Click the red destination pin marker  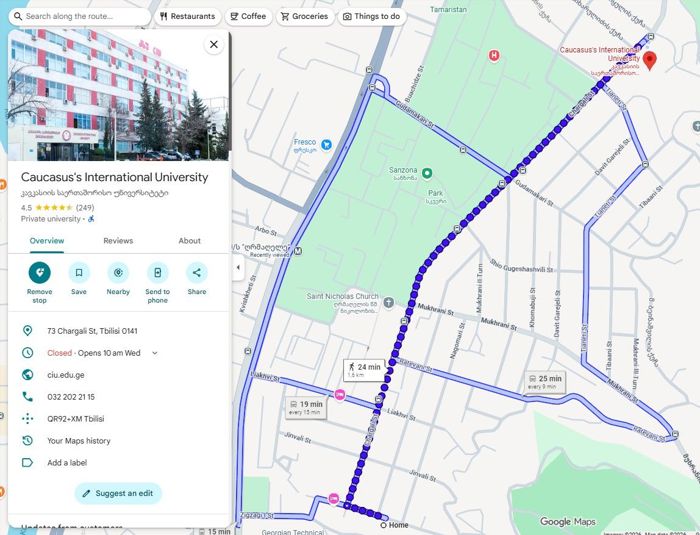[x=650, y=59]
